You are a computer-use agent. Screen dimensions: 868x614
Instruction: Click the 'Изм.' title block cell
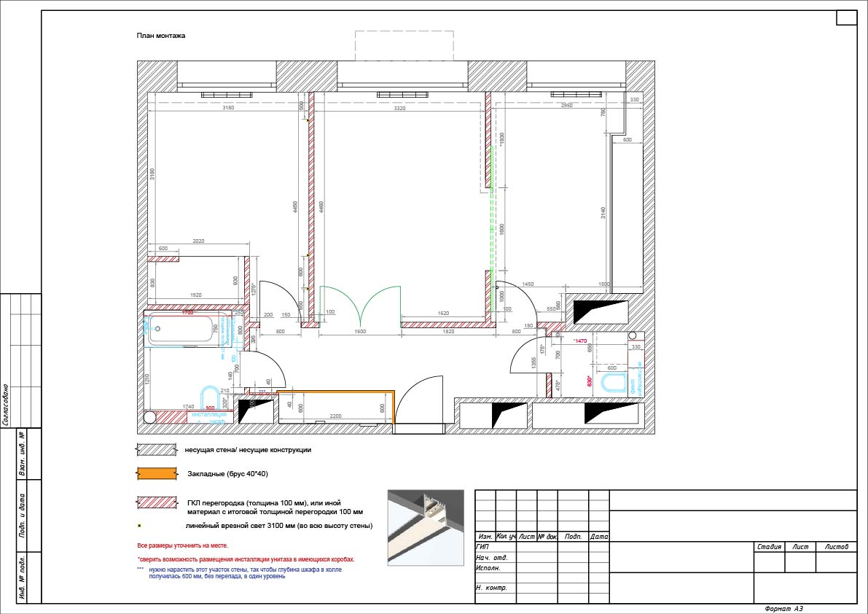485,537
